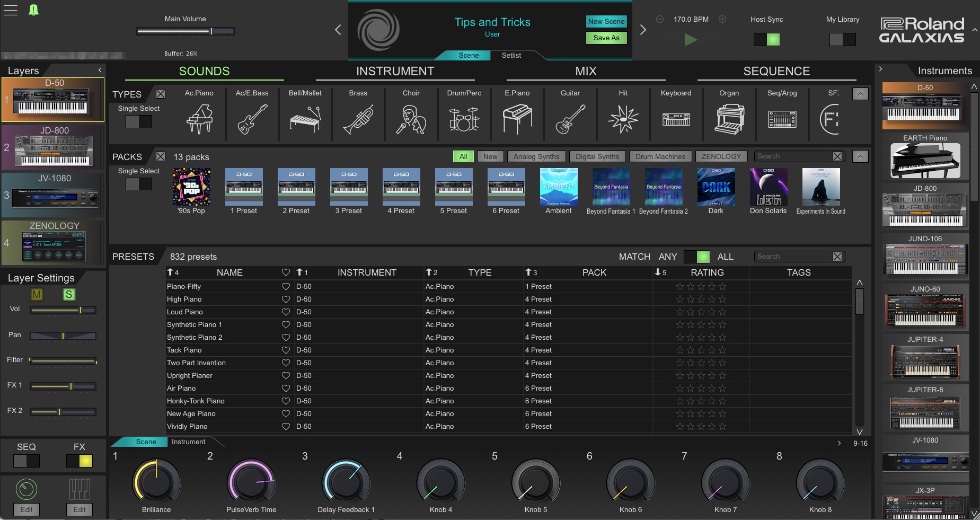The height and width of the screenshot is (520, 980).
Task: Switch to the SEQUENCE tab
Action: pos(776,70)
